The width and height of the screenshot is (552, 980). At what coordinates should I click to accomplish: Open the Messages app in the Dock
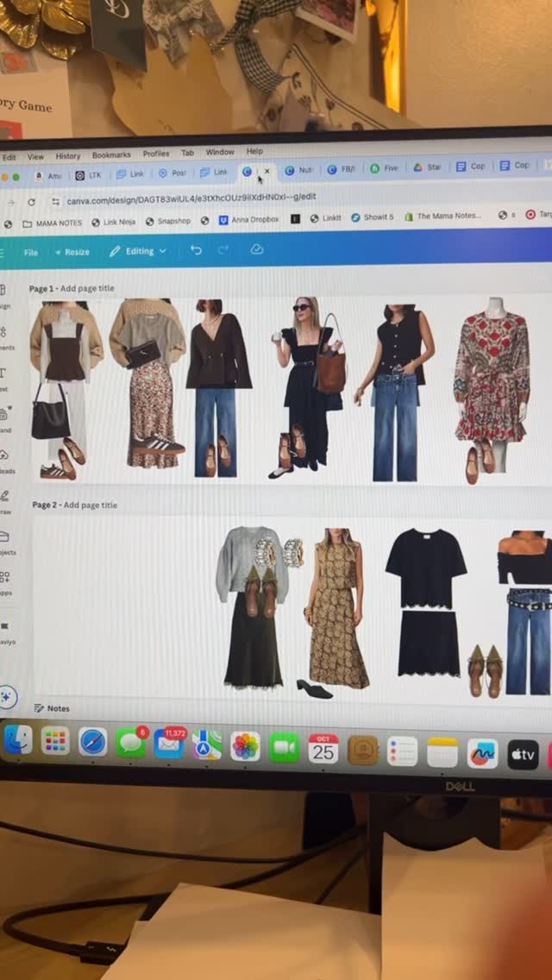[130, 743]
